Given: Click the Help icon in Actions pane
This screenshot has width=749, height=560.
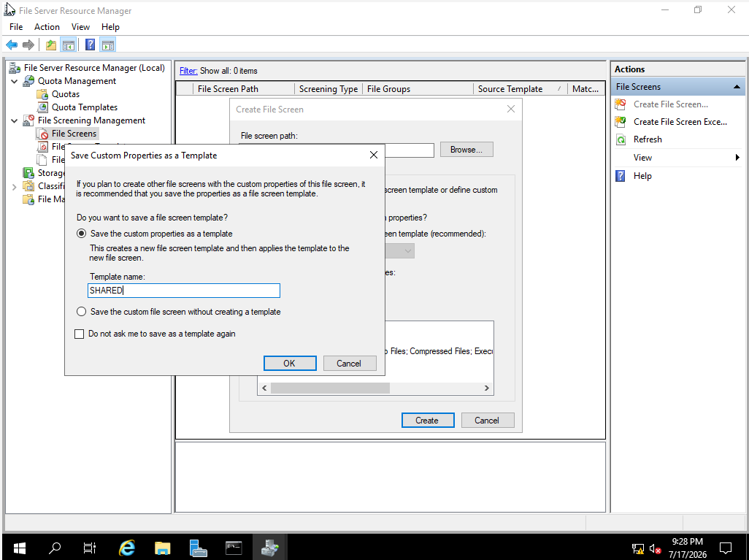Looking at the screenshot, I should [x=621, y=176].
